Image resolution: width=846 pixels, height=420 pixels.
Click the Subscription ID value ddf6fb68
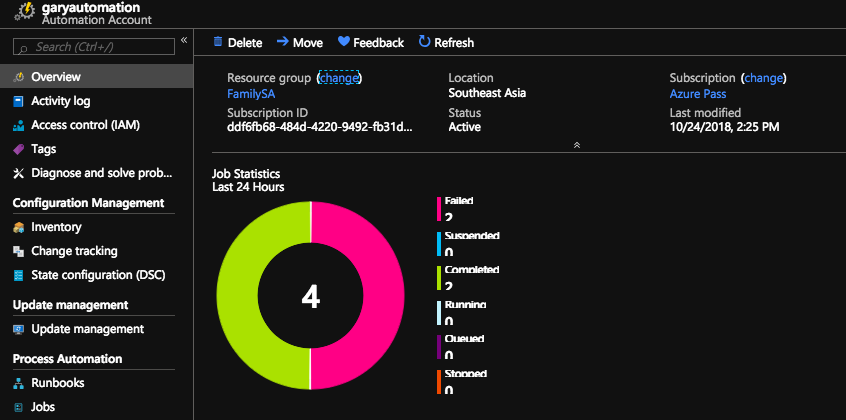[x=320, y=127]
